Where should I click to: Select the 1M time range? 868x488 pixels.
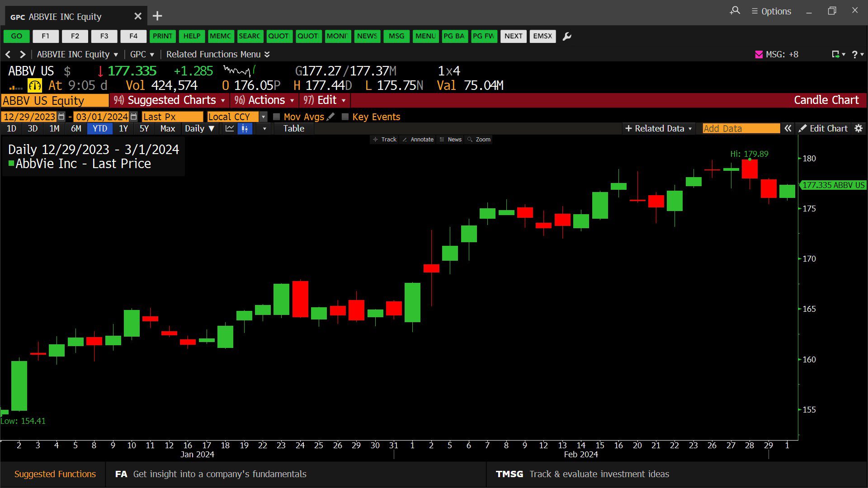click(54, 128)
